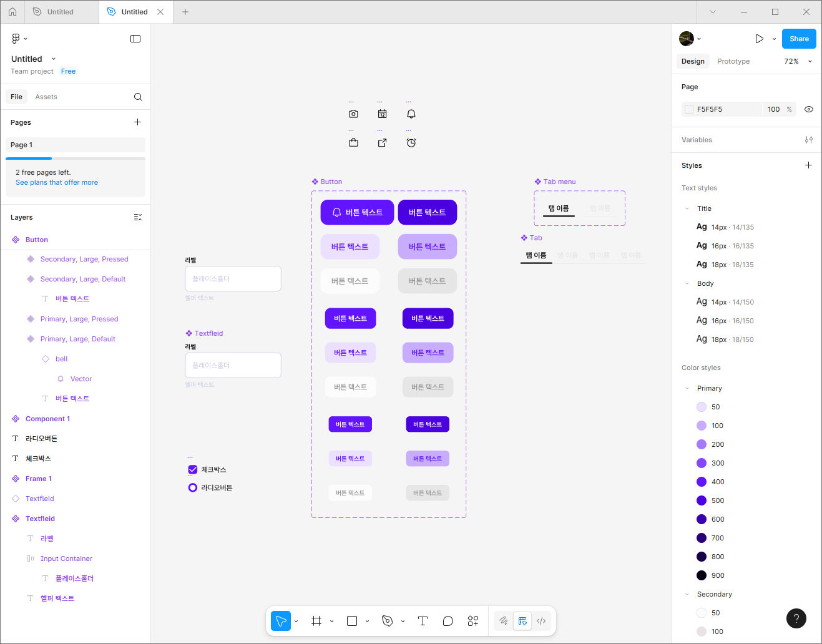The image size is (822, 644).
Task: Add a new page with plus icon
Action: [137, 122]
